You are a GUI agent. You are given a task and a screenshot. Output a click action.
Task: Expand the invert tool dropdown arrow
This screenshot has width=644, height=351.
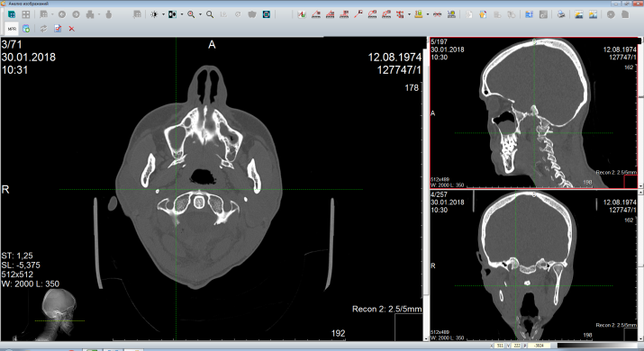tap(182, 14)
